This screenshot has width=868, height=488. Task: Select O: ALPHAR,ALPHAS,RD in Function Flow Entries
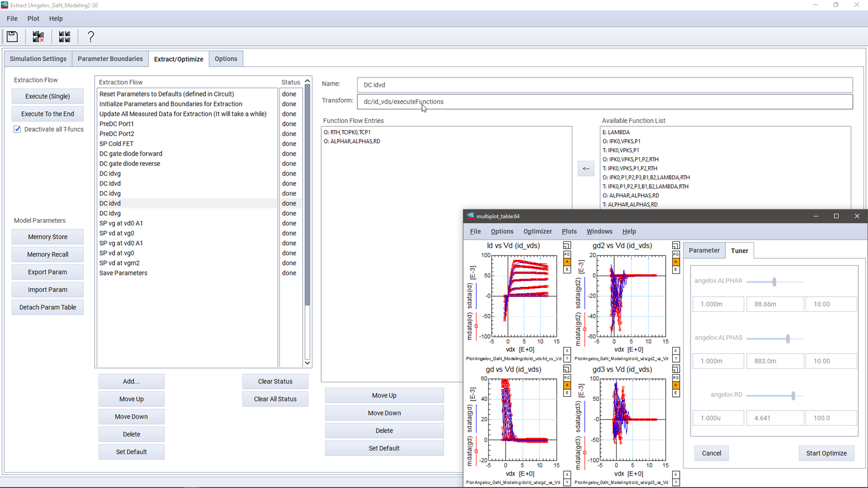click(352, 141)
